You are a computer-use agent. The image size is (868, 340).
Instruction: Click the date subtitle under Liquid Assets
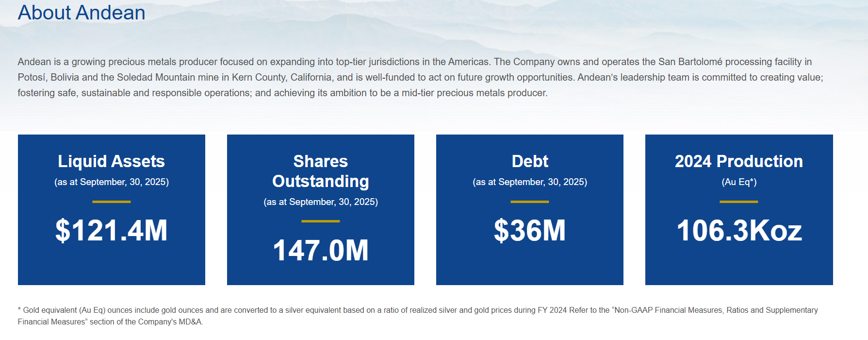tap(111, 182)
